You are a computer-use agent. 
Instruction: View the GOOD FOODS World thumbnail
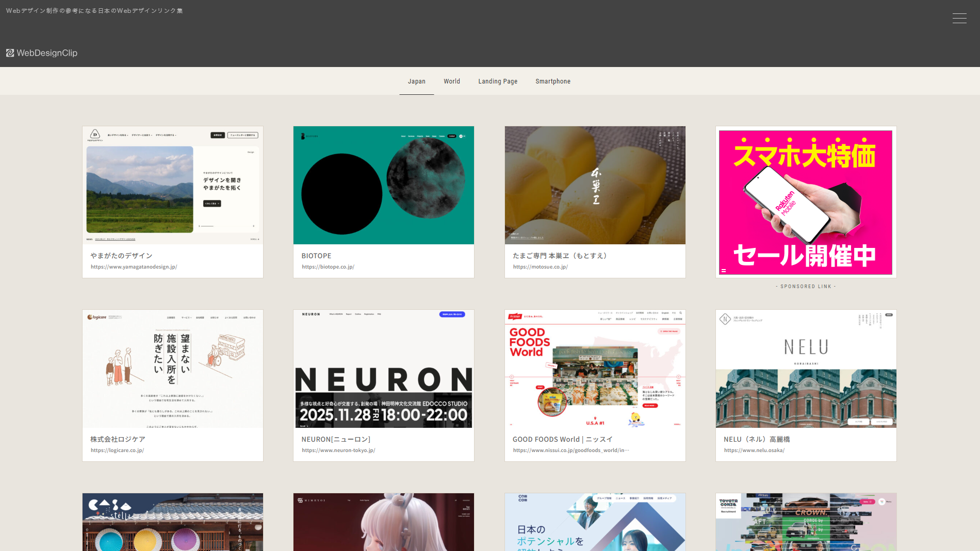(x=595, y=369)
